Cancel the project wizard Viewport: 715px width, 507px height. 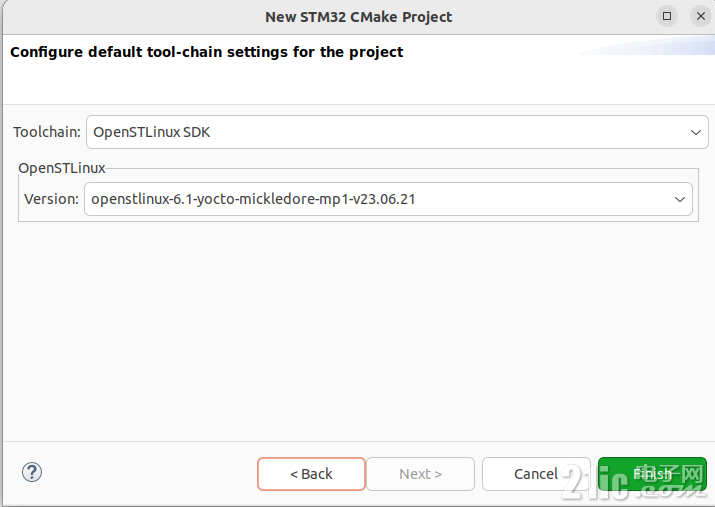[536, 474]
